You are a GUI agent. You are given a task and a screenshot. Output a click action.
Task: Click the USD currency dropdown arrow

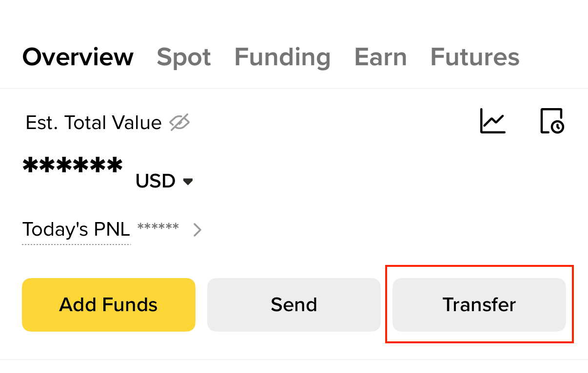188,182
